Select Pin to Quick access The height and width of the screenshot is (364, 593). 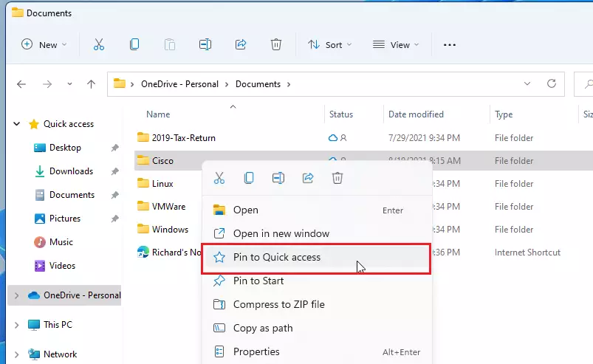click(x=317, y=258)
